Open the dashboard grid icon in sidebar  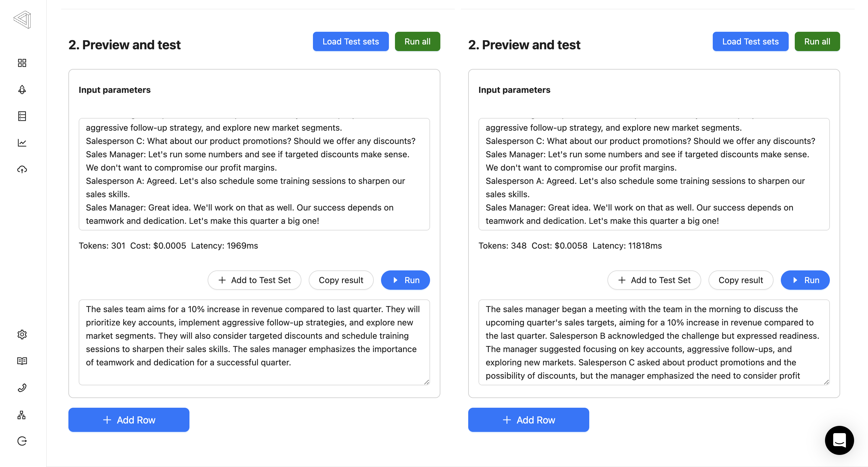tap(22, 63)
